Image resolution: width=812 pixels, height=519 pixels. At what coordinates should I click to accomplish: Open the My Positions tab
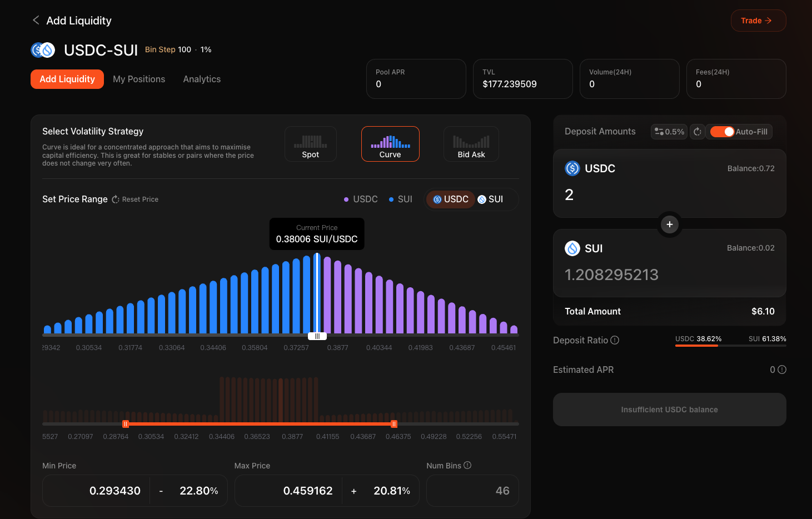tap(139, 79)
